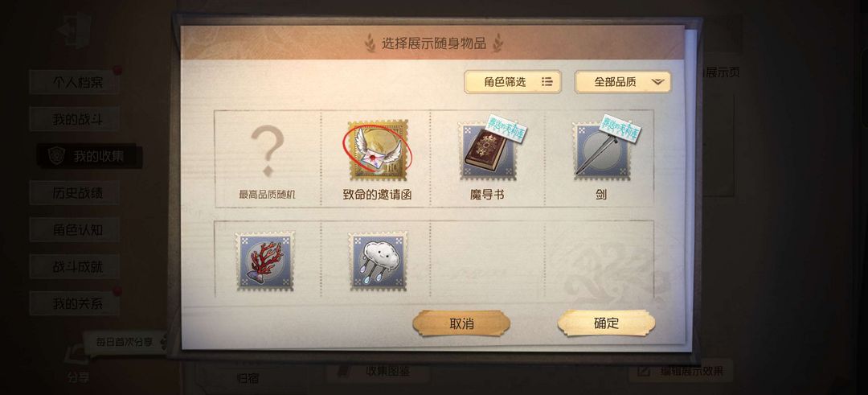Screen dimensions: 868x395
Task: Open 编辑展示效果 behind the dialog
Action: point(681,371)
